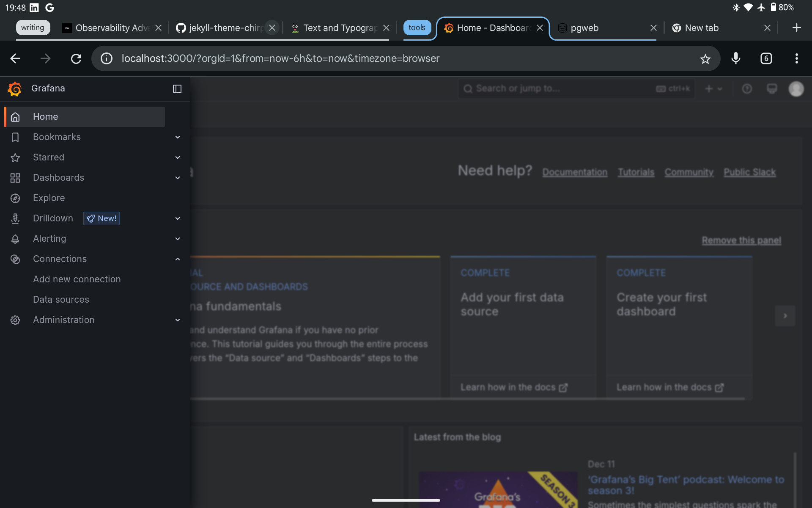Open Alerting using the bell icon
812x508 pixels.
[x=15, y=239]
